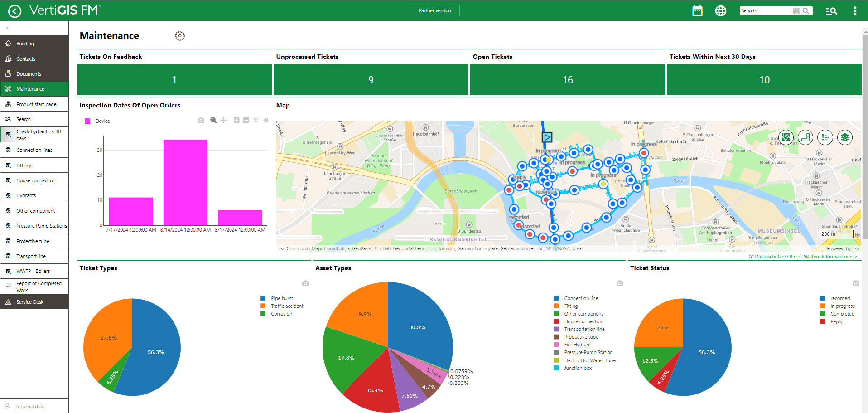Image resolution: width=868 pixels, height=413 pixels.
Task: Open Protective tube sidebar entry
Action: [34, 241]
